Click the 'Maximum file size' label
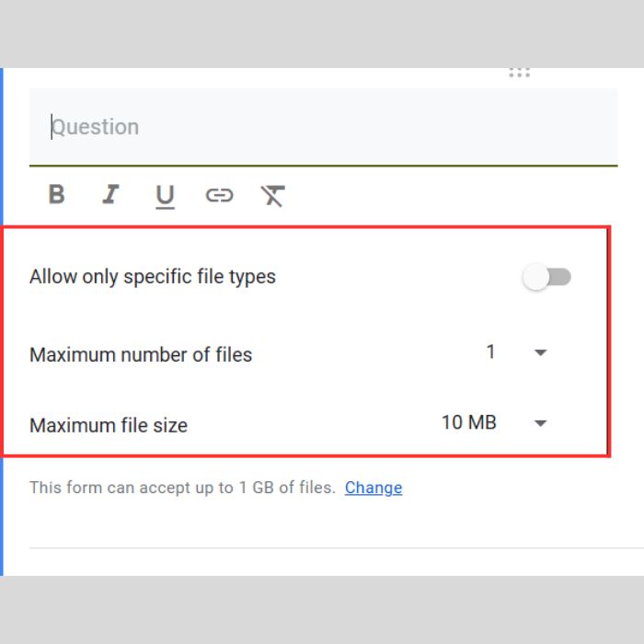Viewport: 644px width, 644px height. 109,425
